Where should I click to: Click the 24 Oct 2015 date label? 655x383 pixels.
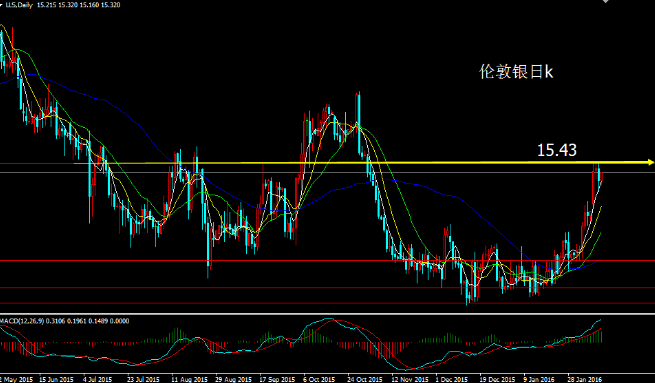click(365, 379)
